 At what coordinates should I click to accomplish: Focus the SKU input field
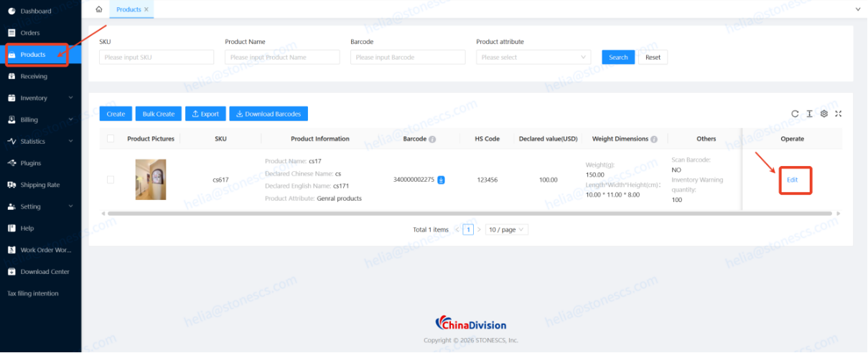click(x=157, y=57)
